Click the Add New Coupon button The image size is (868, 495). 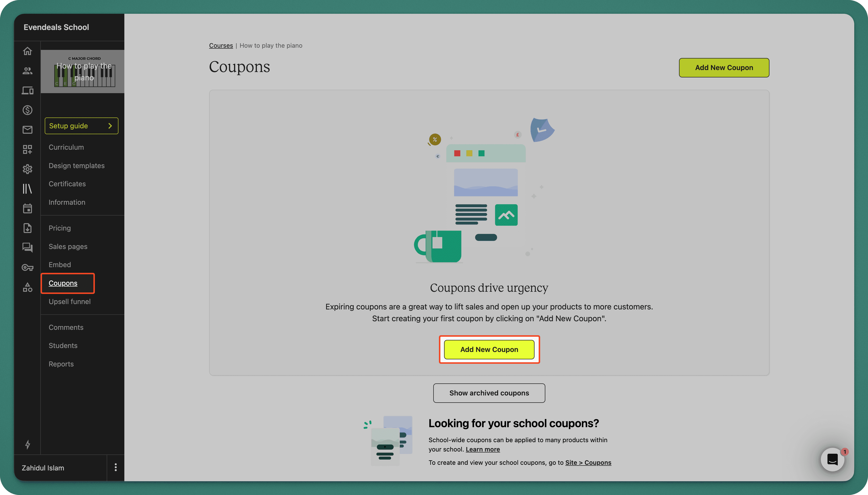click(489, 349)
